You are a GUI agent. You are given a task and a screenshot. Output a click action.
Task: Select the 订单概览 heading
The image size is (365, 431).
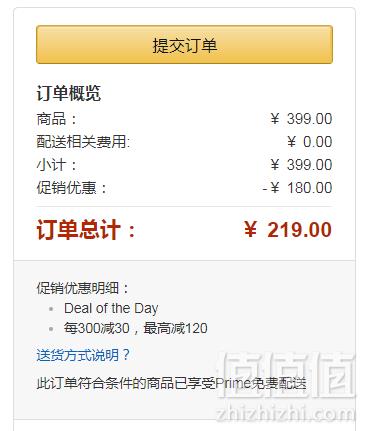pos(69,93)
